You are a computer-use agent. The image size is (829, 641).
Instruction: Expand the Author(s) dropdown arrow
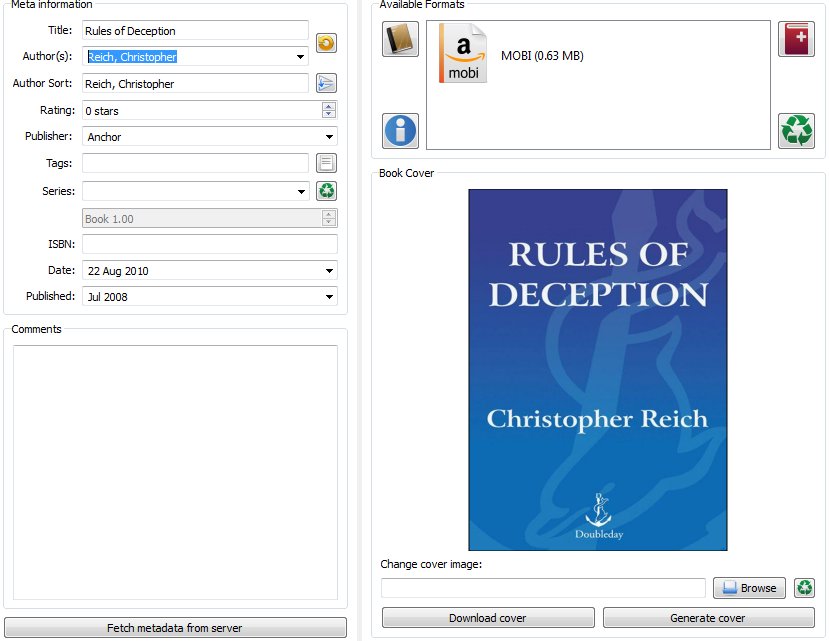coord(300,57)
